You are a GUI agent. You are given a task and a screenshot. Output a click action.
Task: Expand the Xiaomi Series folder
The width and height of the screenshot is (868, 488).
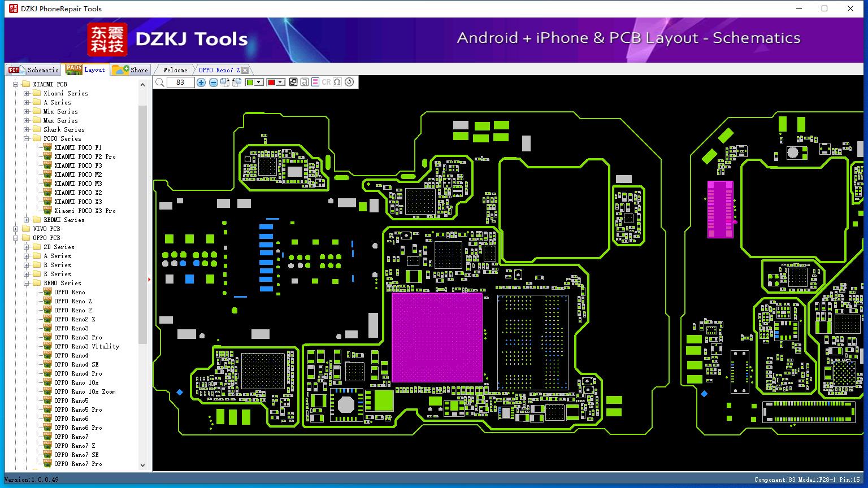coord(27,93)
